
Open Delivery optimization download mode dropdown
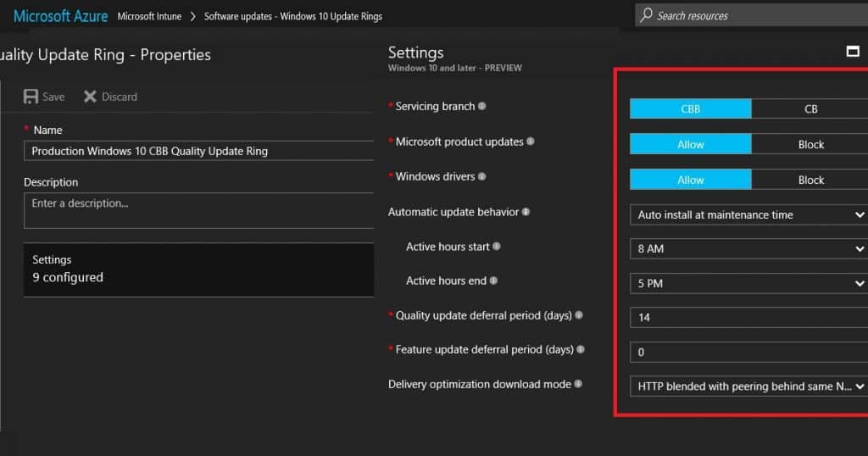748,386
